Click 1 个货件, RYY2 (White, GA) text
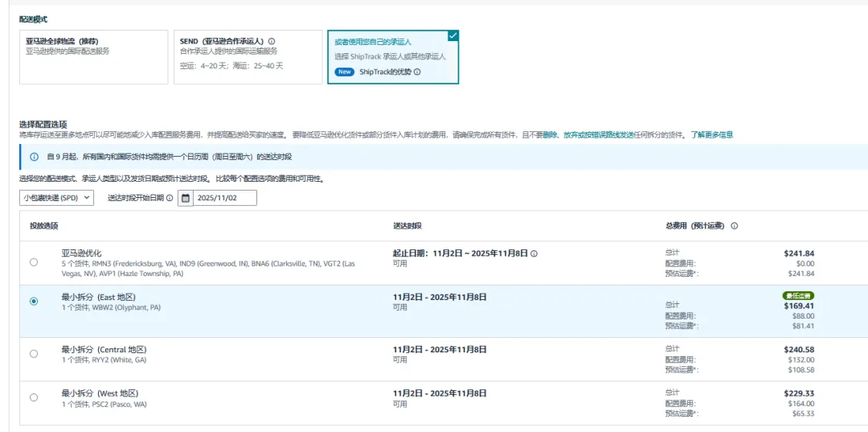 [x=104, y=360]
